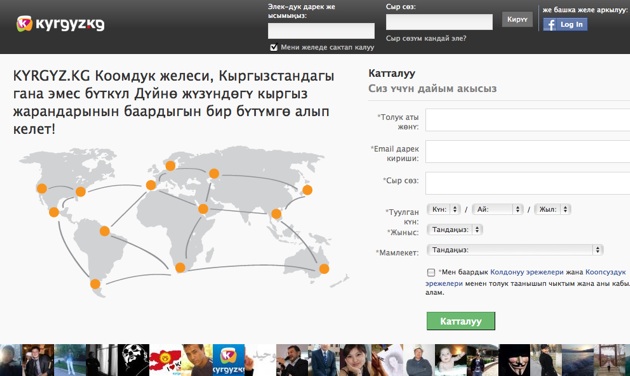Click the green Катталуу register button

(461, 321)
